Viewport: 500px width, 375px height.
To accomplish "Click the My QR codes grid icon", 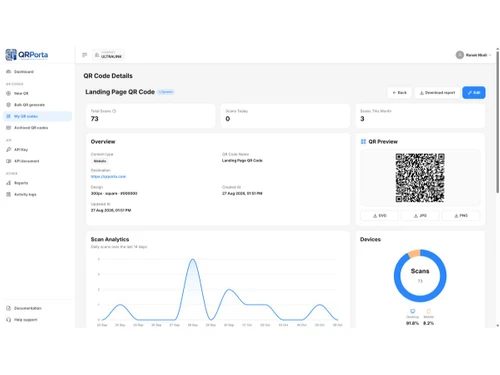I will click(x=9, y=116).
